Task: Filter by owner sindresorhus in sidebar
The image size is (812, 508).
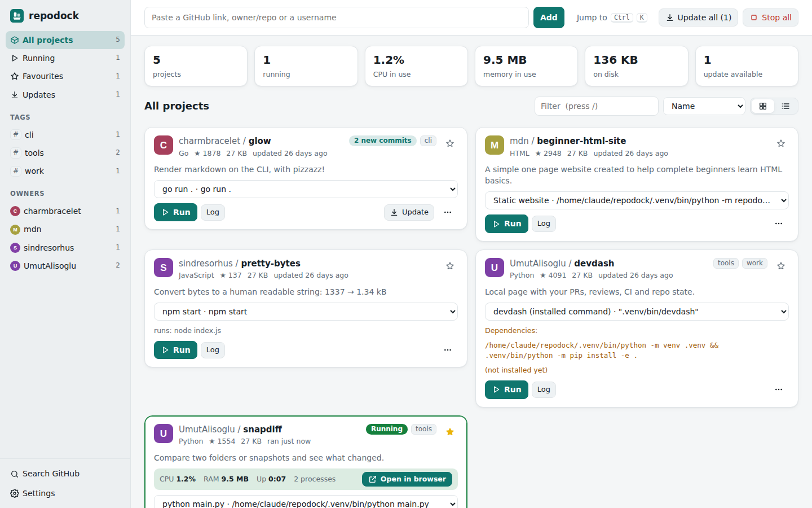Action: tap(65, 248)
